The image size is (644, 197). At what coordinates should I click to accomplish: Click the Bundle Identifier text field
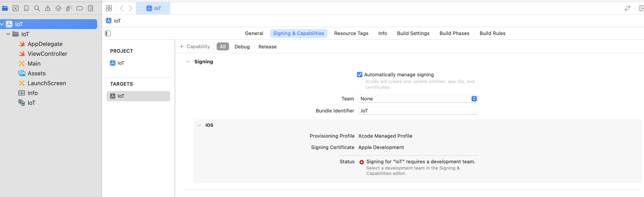click(418, 111)
